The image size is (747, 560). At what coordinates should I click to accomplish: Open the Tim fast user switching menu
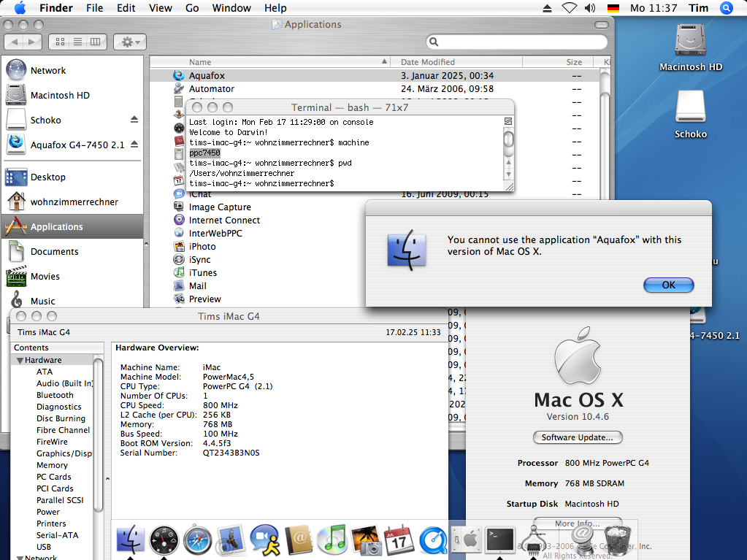point(698,8)
